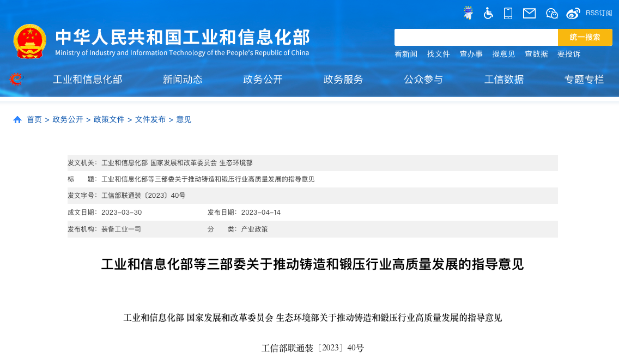The width and height of the screenshot is (619, 364).
Task: Click the 要投诉 quick link
Action: [x=568, y=54]
